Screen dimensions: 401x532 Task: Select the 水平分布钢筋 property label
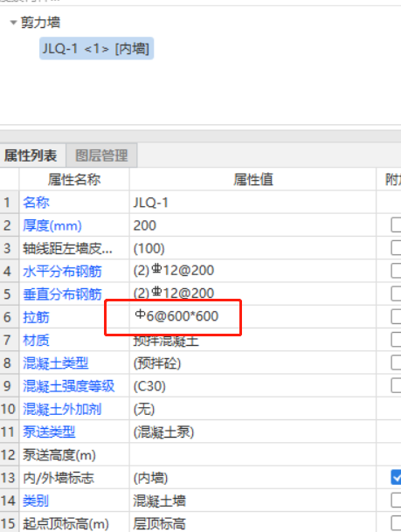(62, 272)
